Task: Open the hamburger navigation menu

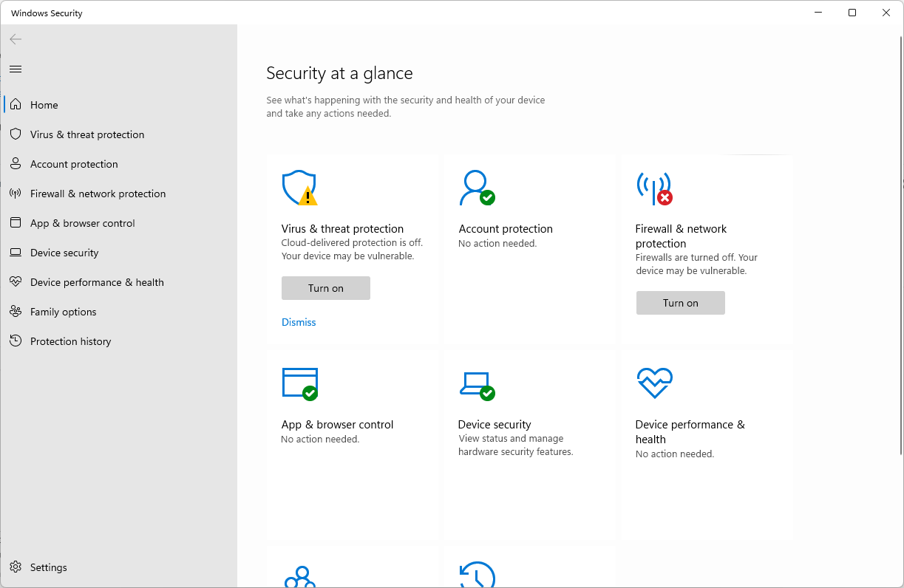Action: pyautogui.click(x=16, y=69)
